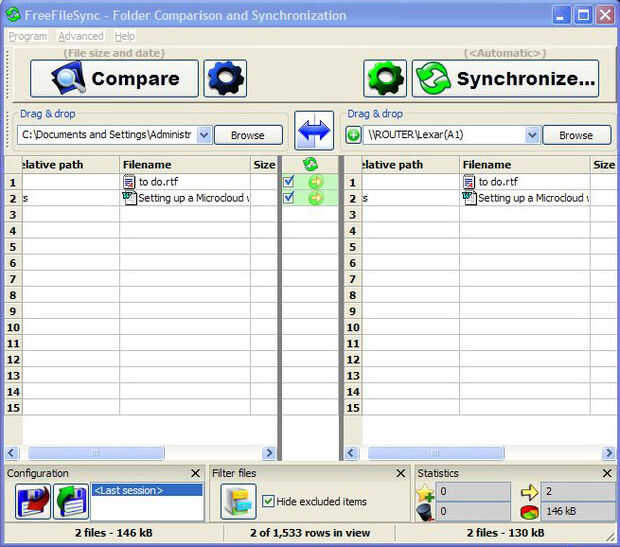
Task: Click left Relative path column header
Action: click(x=71, y=165)
